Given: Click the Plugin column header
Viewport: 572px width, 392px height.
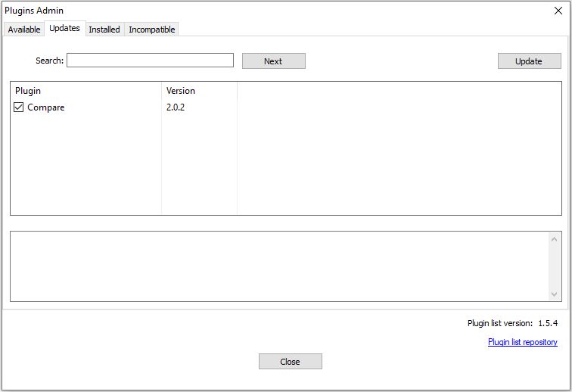Looking at the screenshot, I should [x=86, y=91].
